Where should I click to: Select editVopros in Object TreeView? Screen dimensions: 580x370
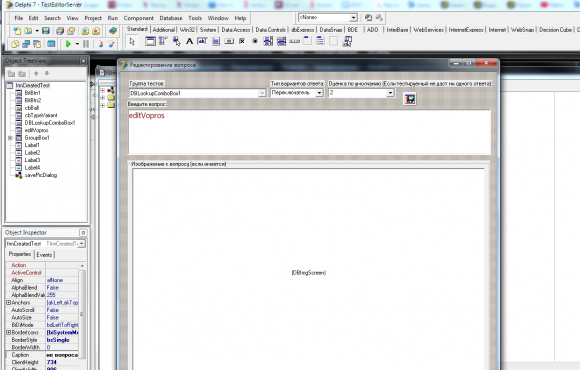(36, 130)
